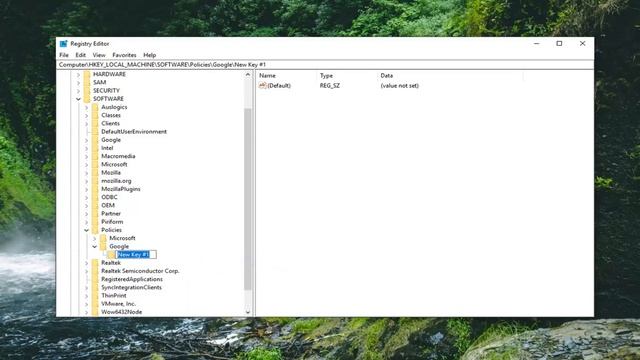Collapse the Policies key

tap(87, 230)
